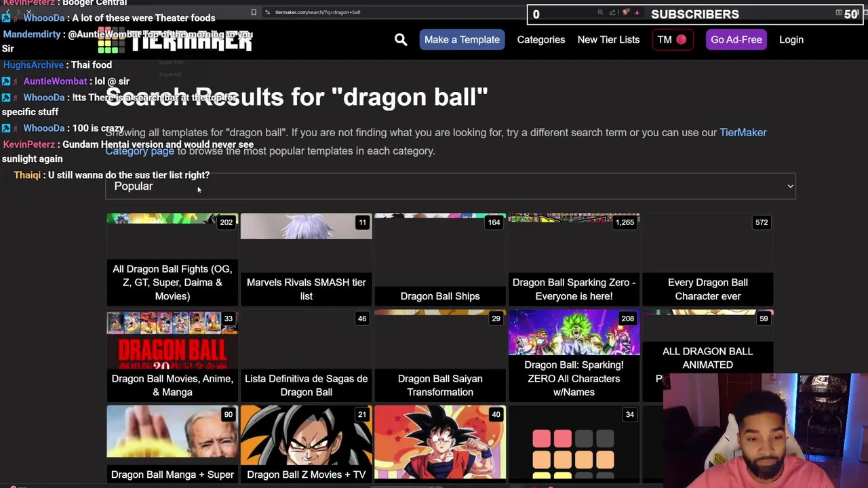Click Make a Template button

(462, 39)
